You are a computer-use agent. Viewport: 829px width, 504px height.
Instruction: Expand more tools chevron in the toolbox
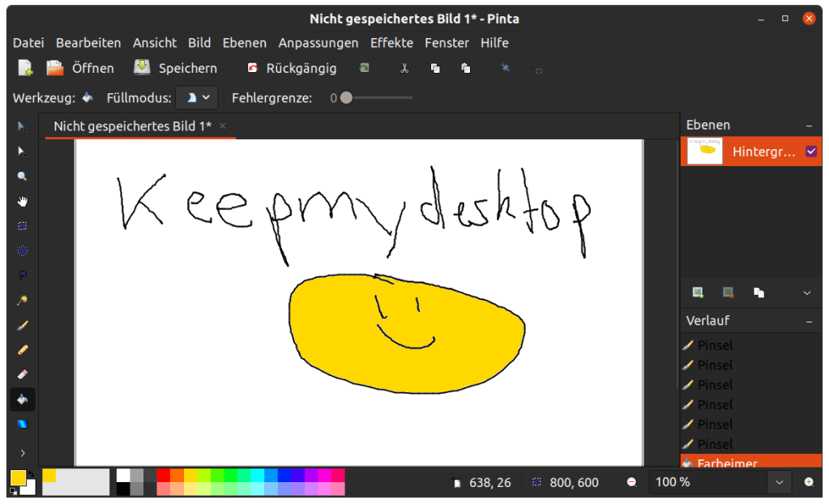click(x=23, y=452)
